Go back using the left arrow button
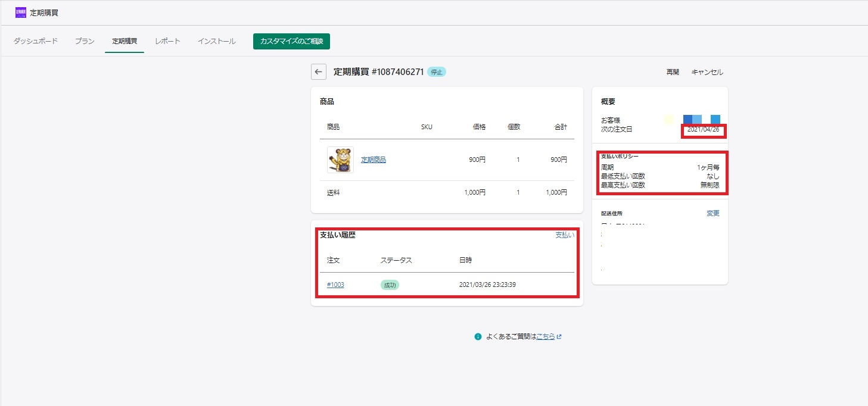The height and width of the screenshot is (406, 868). [x=319, y=72]
